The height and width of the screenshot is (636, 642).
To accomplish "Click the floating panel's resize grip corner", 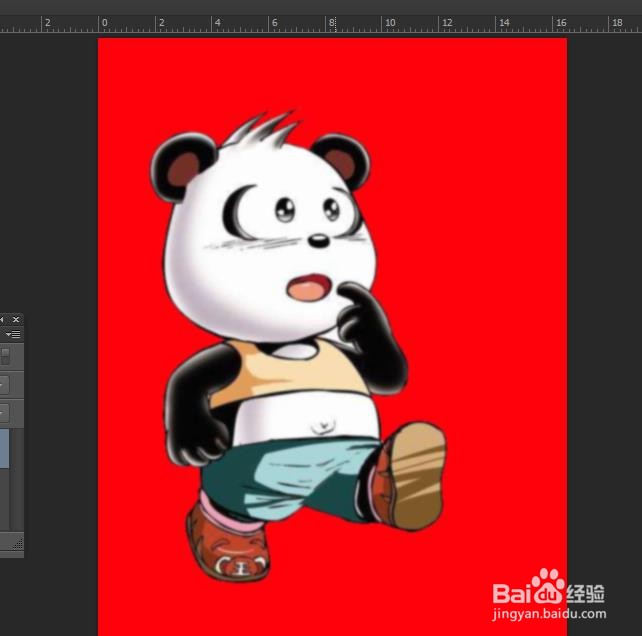I will coord(18,544).
